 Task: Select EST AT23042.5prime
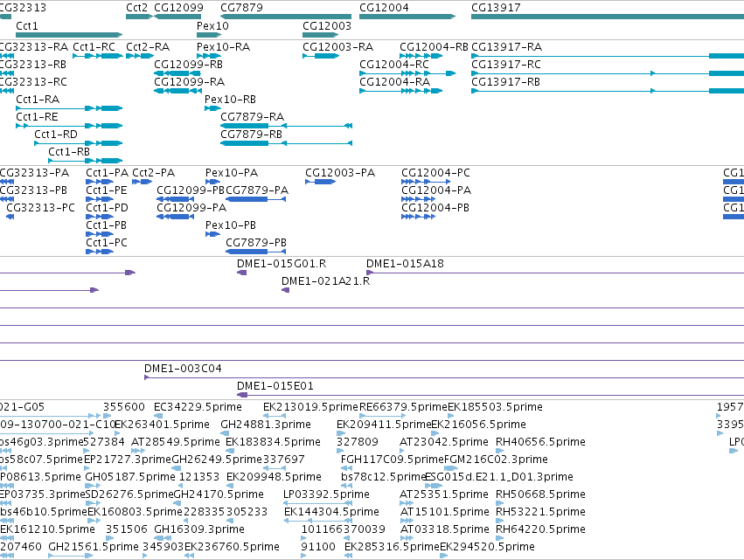click(x=402, y=451)
